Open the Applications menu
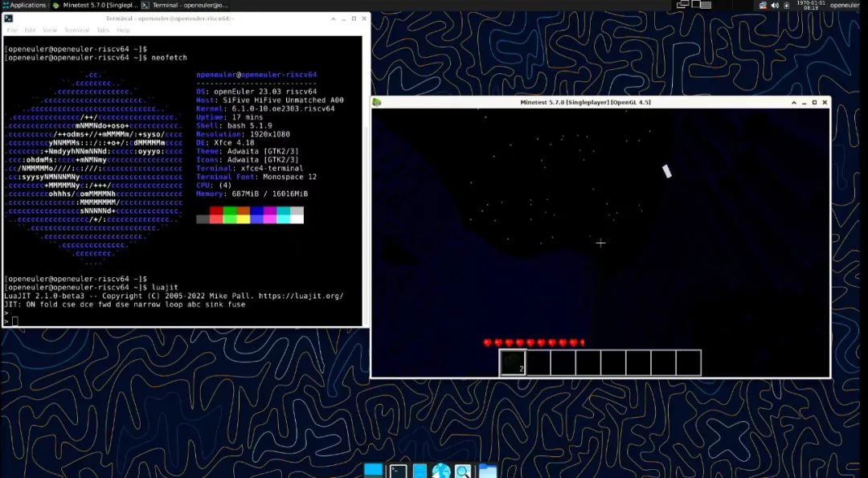This screenshot has height=478, width=868. [x=24, y=5]
